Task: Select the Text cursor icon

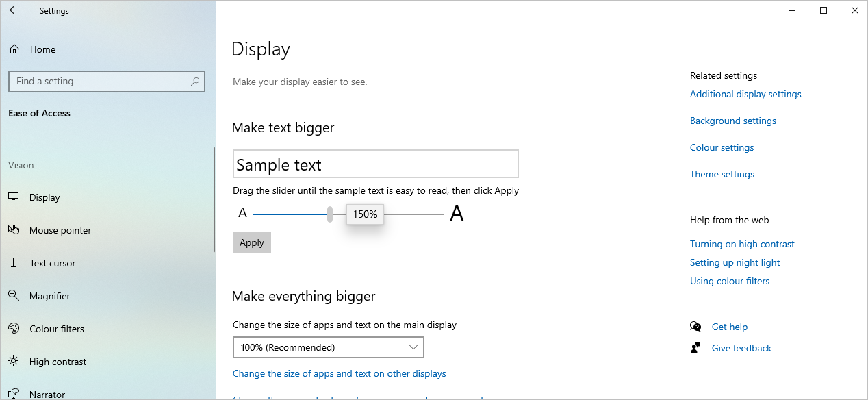Action: (x=14, y=263)
